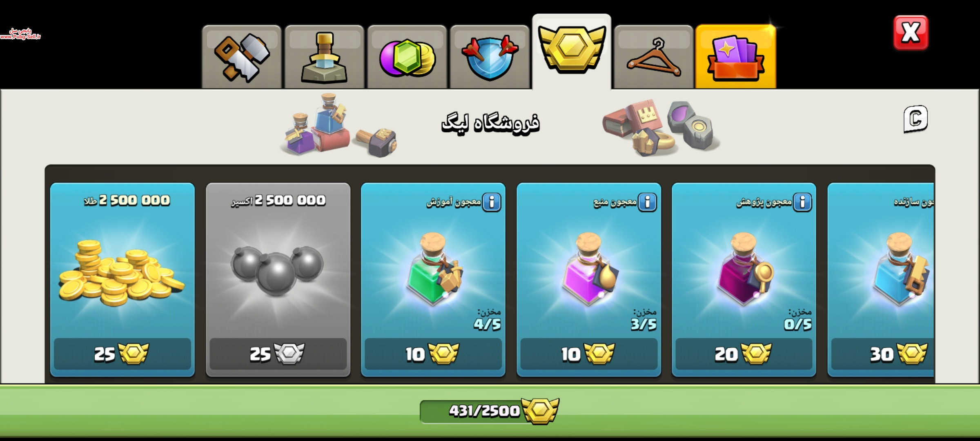
Task: Switch to the sword trophy tab
Action: click(x=324, y=57)
